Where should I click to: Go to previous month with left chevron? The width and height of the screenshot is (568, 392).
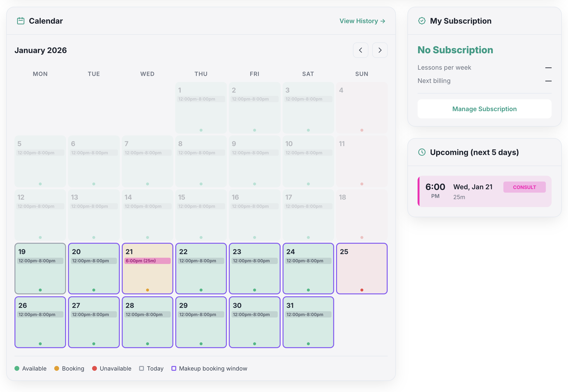coord(360,50)
